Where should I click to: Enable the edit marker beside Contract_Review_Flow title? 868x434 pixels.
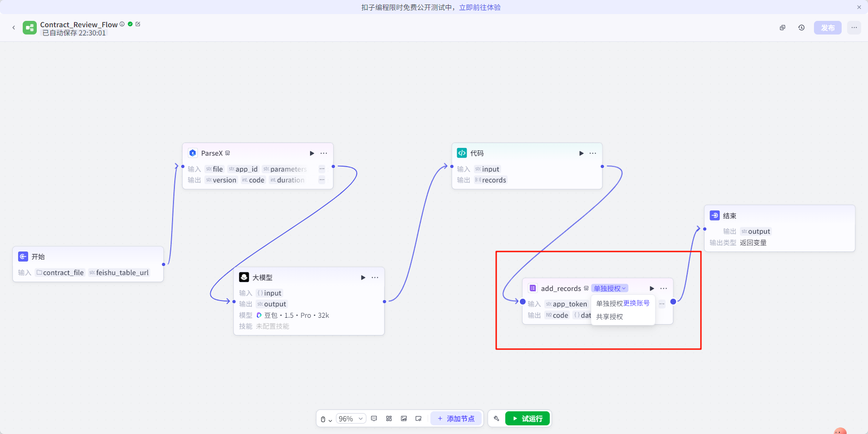tap(138, 24)
